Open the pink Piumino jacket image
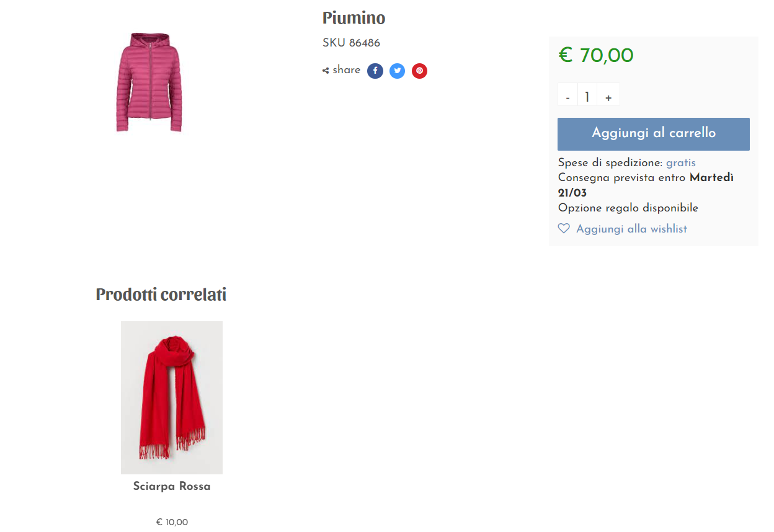This screenshot has width=774, height=532. tap(149, 82)
